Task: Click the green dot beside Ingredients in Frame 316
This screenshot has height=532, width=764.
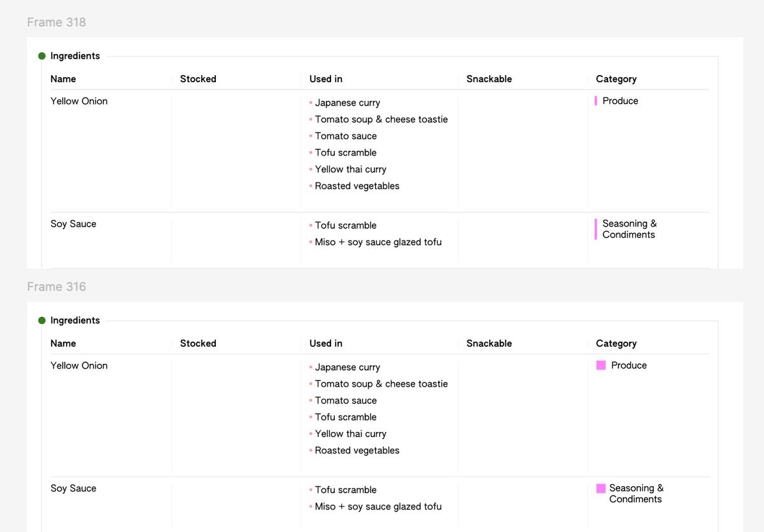Action: (42, 321)
